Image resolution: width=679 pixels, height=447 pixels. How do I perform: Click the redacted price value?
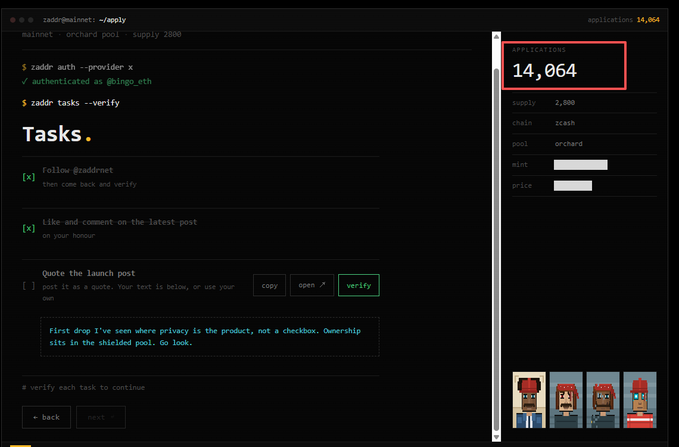[x=573, y=185]
